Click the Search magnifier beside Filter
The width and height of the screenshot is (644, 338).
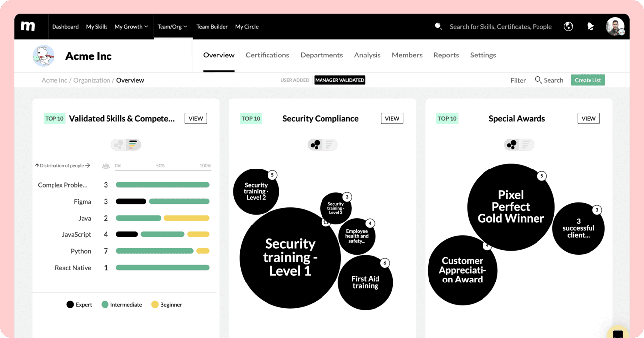click(538, 80)
